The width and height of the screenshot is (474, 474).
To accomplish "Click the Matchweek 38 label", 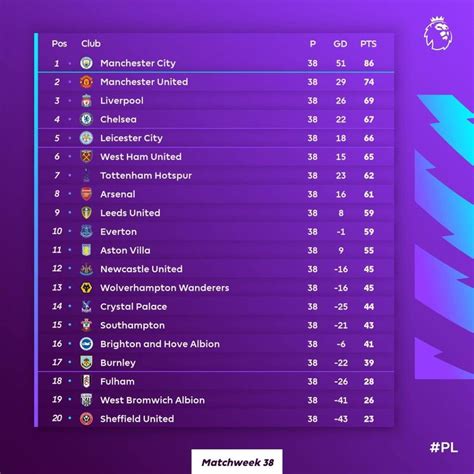I will (237, 462).
